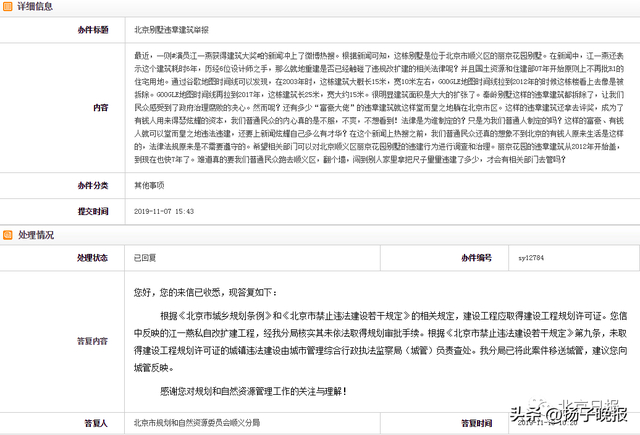Click the 处理情况 section header icon
This screenshot has width=640, height=435.
pos(7,235)
